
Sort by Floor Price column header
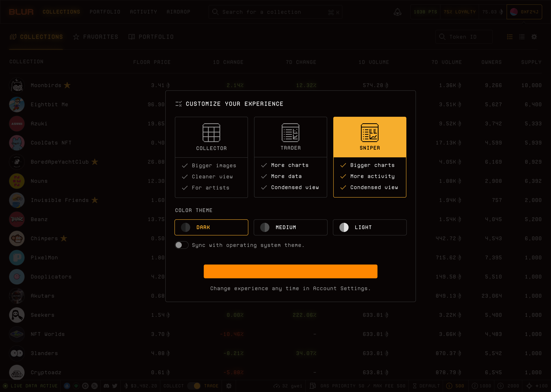click(152, 62)
